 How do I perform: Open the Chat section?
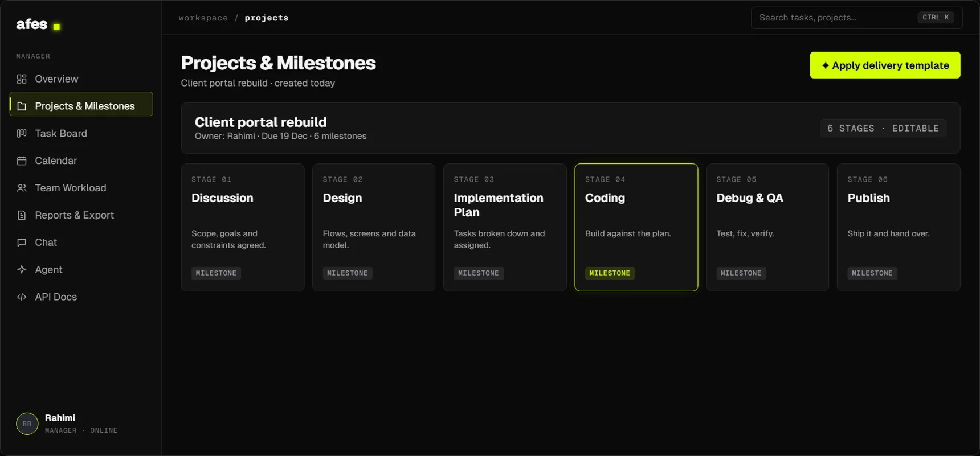[x=81, y=243]
